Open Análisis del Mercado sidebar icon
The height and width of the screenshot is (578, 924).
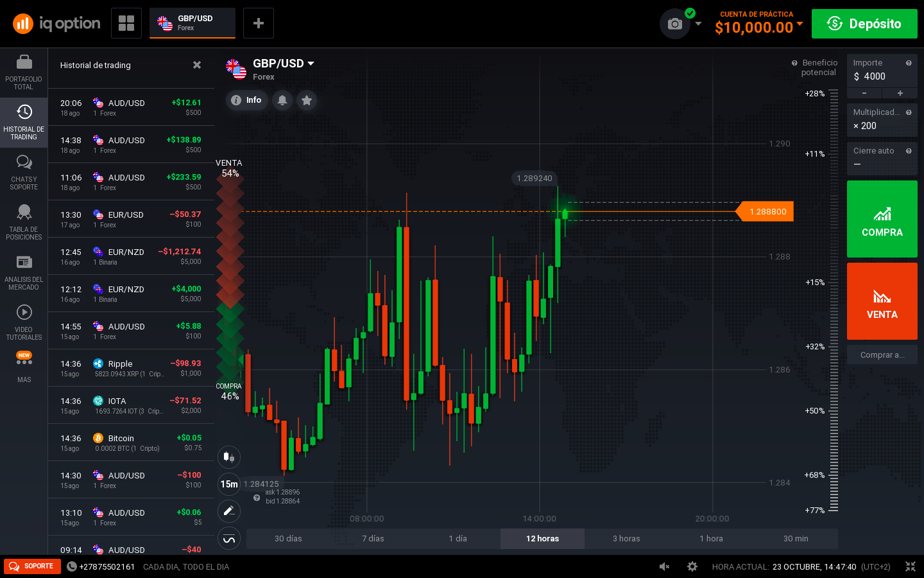(24, 273)
